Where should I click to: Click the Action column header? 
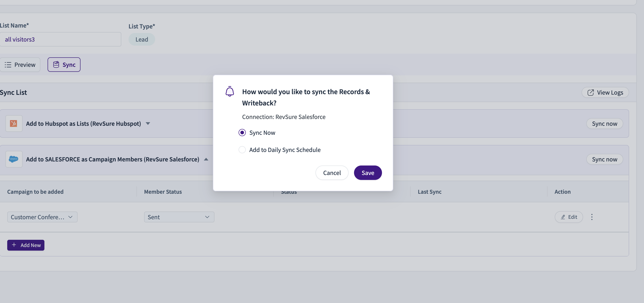click(x=563, y=191)
